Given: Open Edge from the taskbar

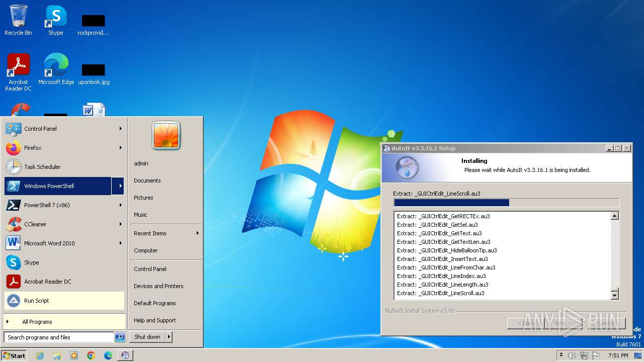Looking at the screenshot, I should coord(108,355).
